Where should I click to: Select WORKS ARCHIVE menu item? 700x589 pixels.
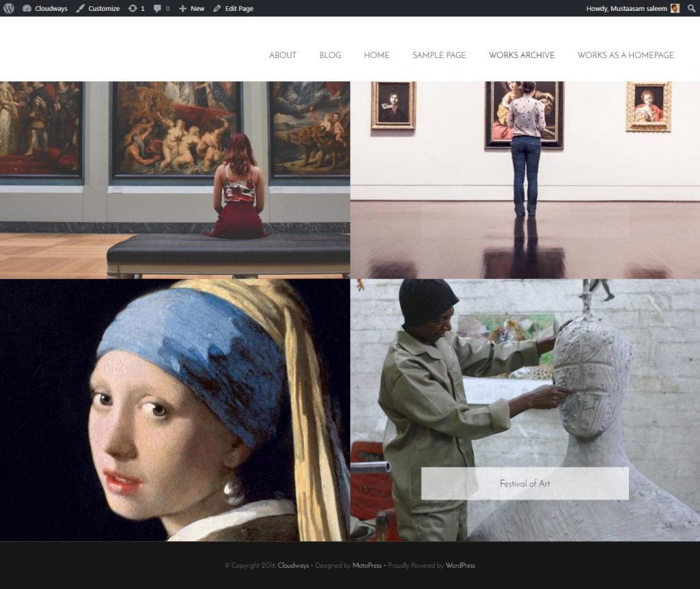(522, 55)
